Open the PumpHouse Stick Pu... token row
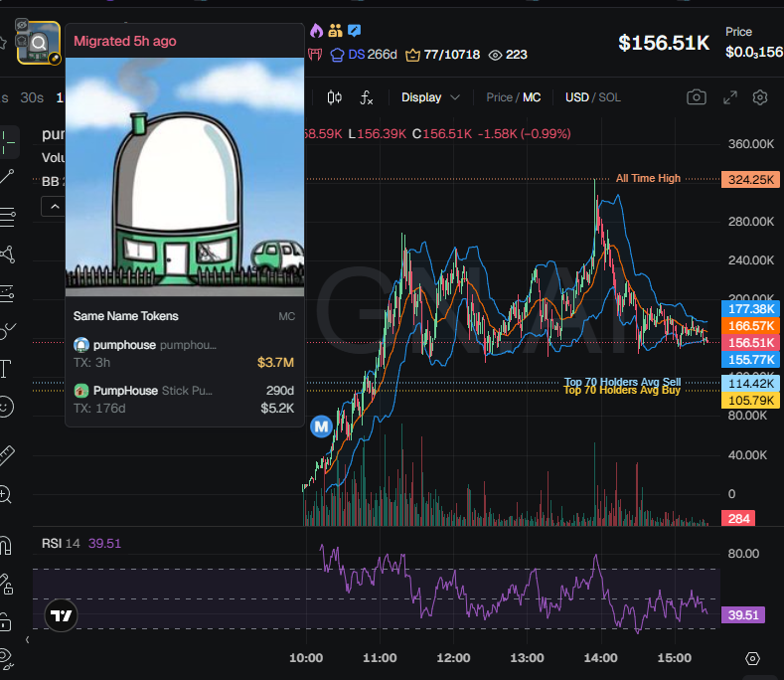Image resolution: width=784 pixels, height=680 pixels. [184, 400]
